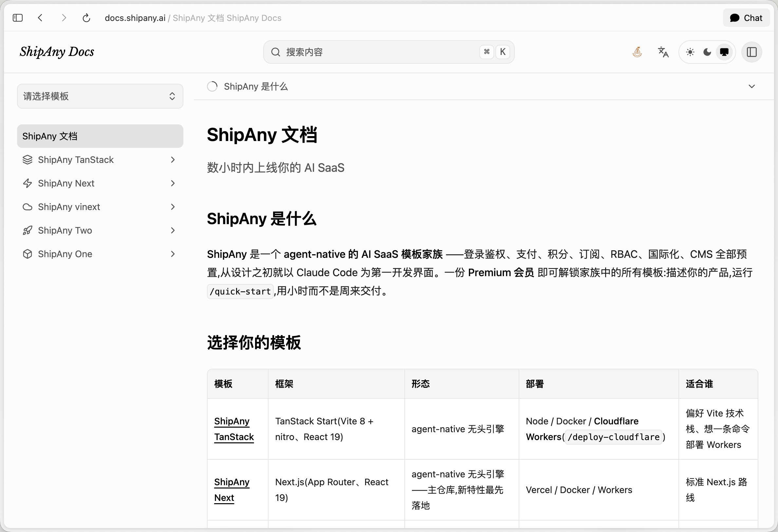
Task: Open the sailboat ShipAny site icon
Action: point(637,52)
